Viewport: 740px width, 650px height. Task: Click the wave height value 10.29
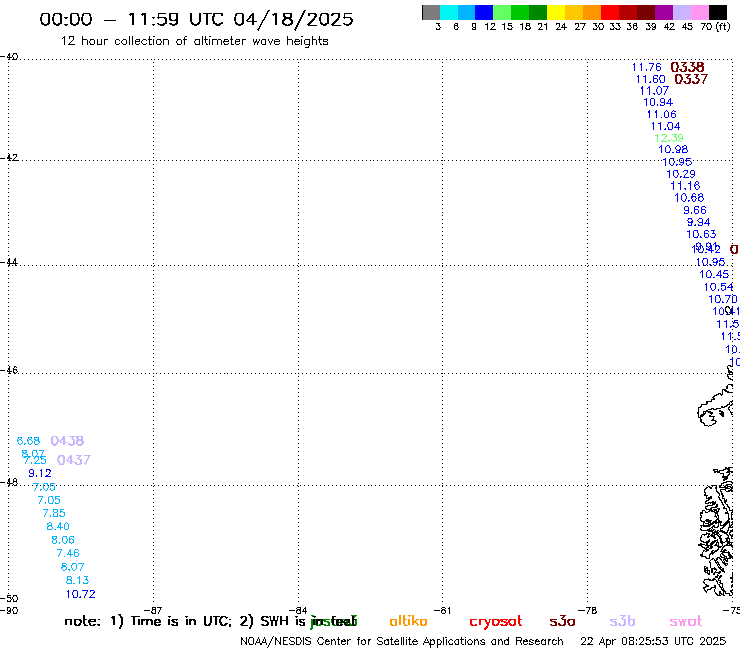pos(681,174)
